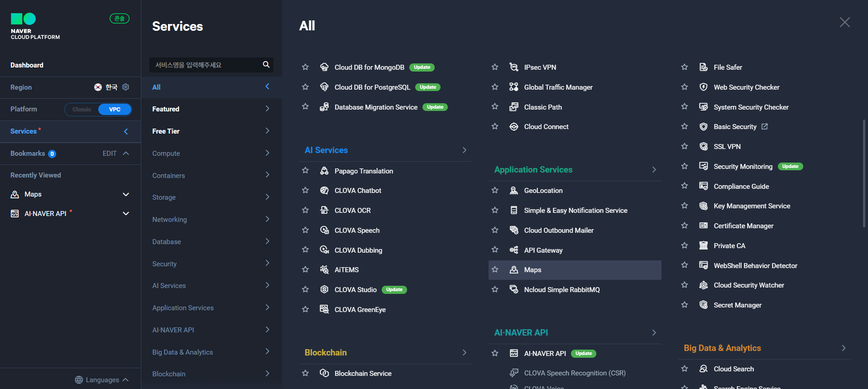Click the CLOVA OCR icon
This screenshot has width=868, height=389.
click(324, 210)
